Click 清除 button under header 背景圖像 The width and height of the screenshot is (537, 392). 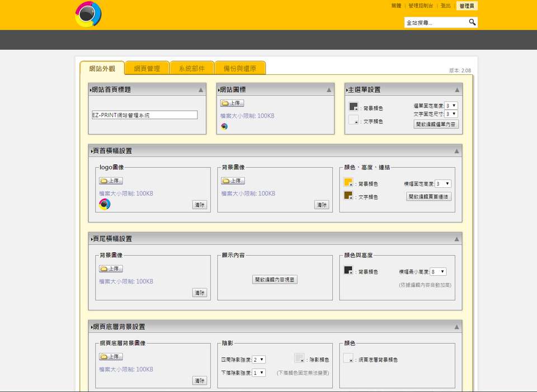coord(322,205)
